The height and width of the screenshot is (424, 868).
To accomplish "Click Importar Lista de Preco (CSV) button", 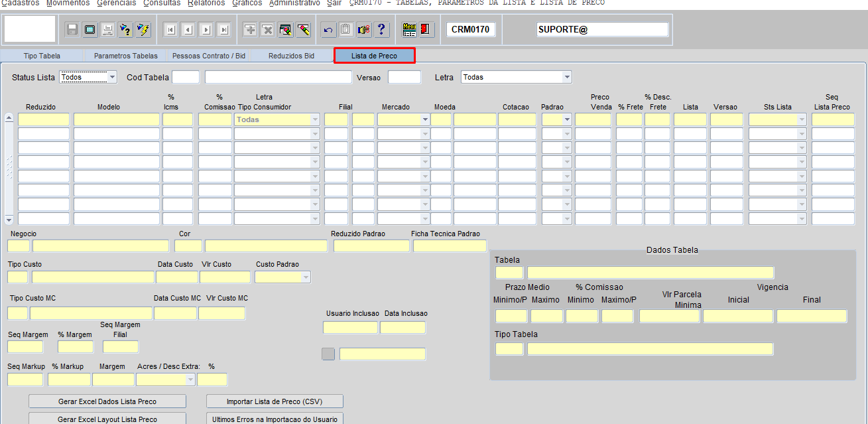I will click(x=275, y=401).
